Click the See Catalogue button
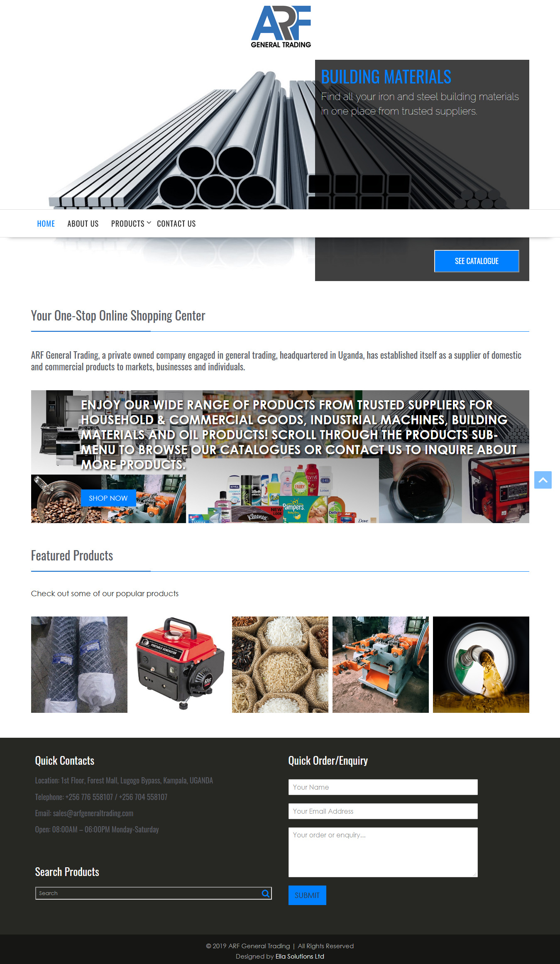Viewport: 560px width, 964px height. point(477,261)
